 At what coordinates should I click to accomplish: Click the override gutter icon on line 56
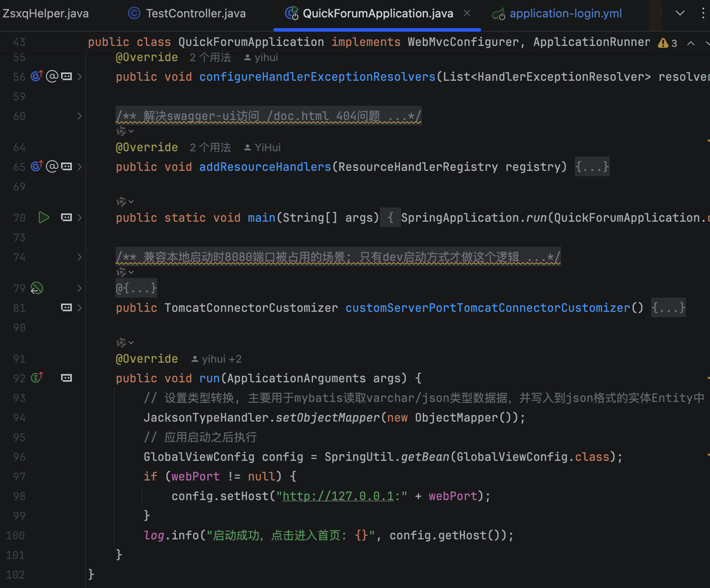click(37, 76)
